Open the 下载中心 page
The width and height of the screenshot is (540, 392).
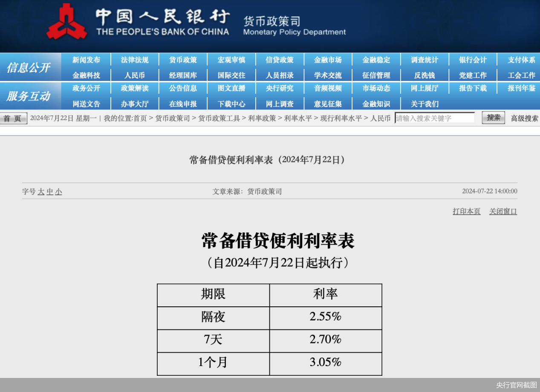231,104
